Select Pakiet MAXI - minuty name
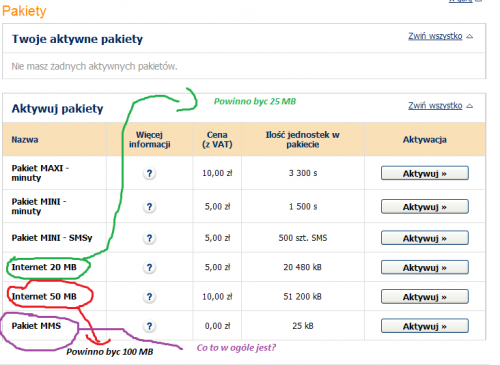The width and height of the screenshot is (500, 365). coord(40,173)
